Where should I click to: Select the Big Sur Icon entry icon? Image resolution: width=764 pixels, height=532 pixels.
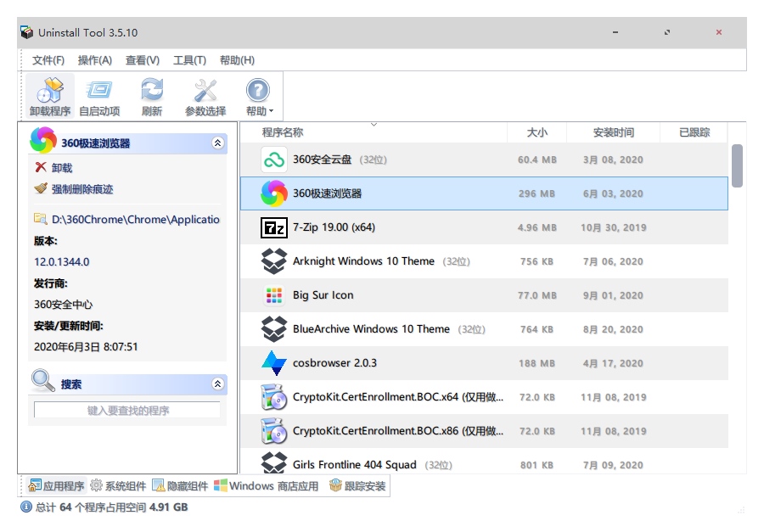pos(273,295)
